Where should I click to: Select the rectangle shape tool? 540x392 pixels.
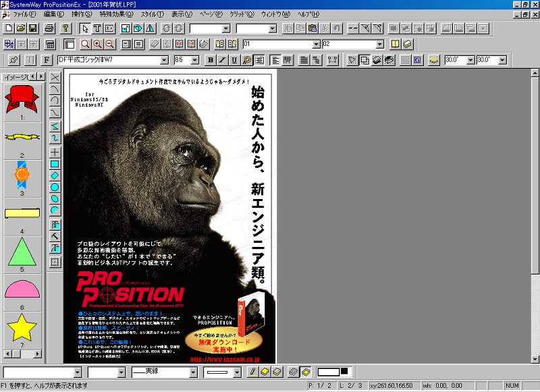click(x=55, y=164)
